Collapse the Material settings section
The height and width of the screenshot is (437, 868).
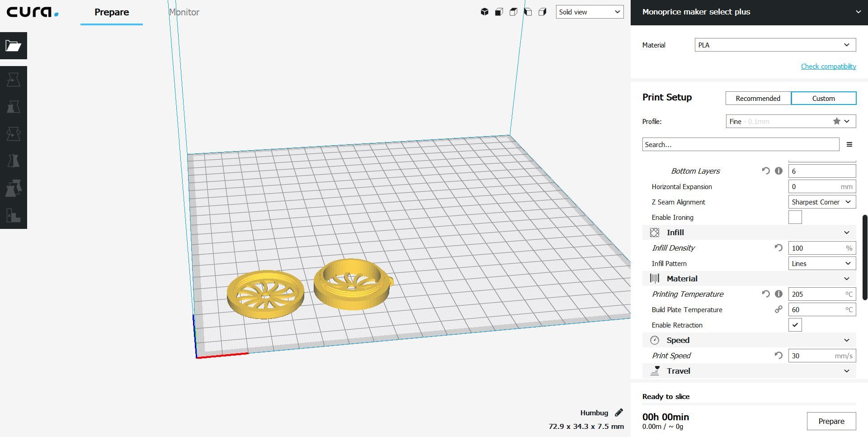[x=749, y=279]
